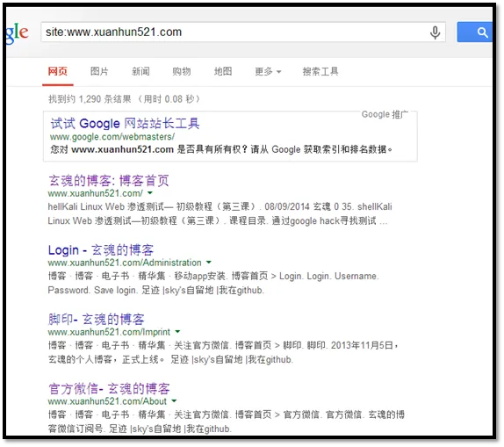Viewport: 504px width, 447px height.
Task: Open the 购物 shopping tab
Action: click(x=182, y=71)
